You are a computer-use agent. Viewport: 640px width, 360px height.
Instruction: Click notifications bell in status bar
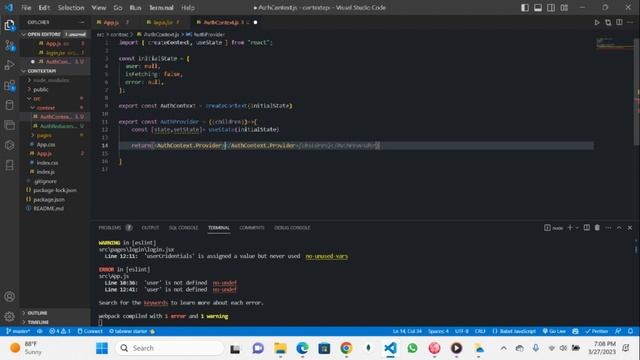(x=630, y=331)
